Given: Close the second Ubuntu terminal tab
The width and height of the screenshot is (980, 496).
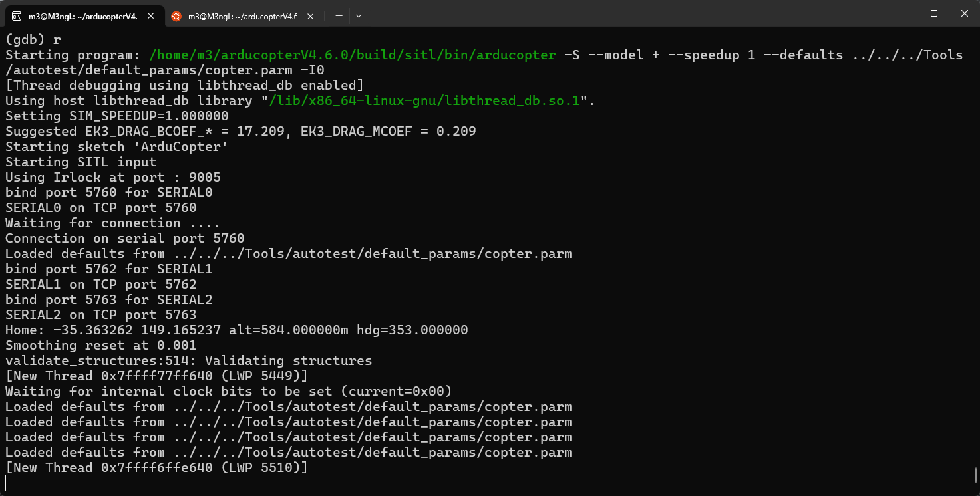Looking at the screenshot, I should coord(311,16).
